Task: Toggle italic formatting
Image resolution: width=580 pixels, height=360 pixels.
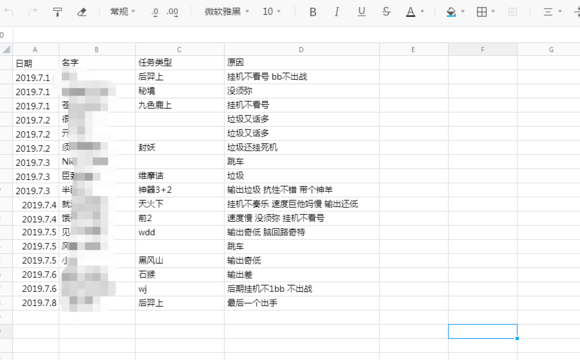Action: 337,12
